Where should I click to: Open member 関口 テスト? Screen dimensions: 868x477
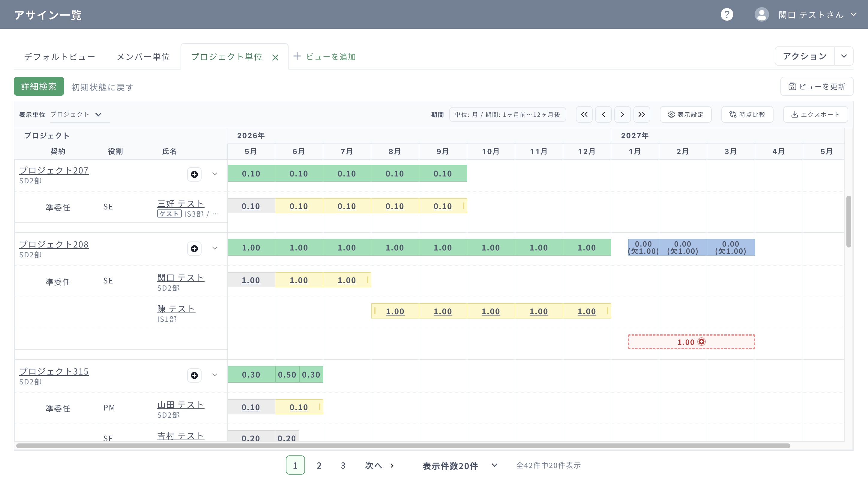click(181, 278)
